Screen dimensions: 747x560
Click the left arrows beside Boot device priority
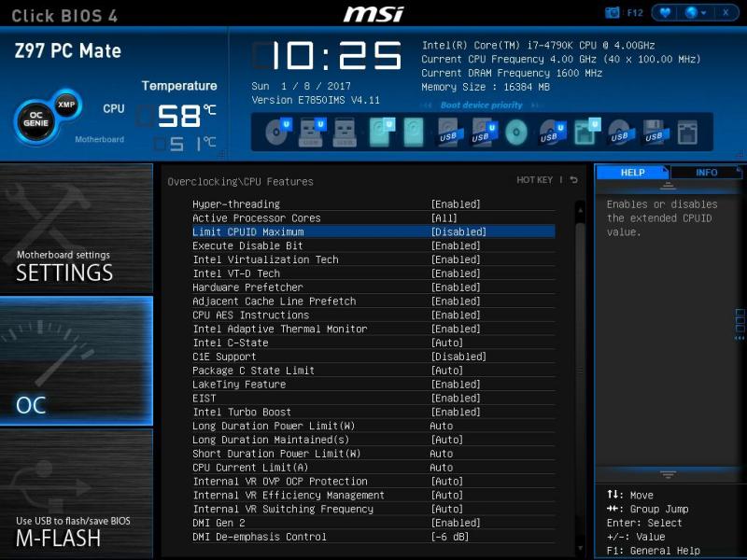pos(427,105)
